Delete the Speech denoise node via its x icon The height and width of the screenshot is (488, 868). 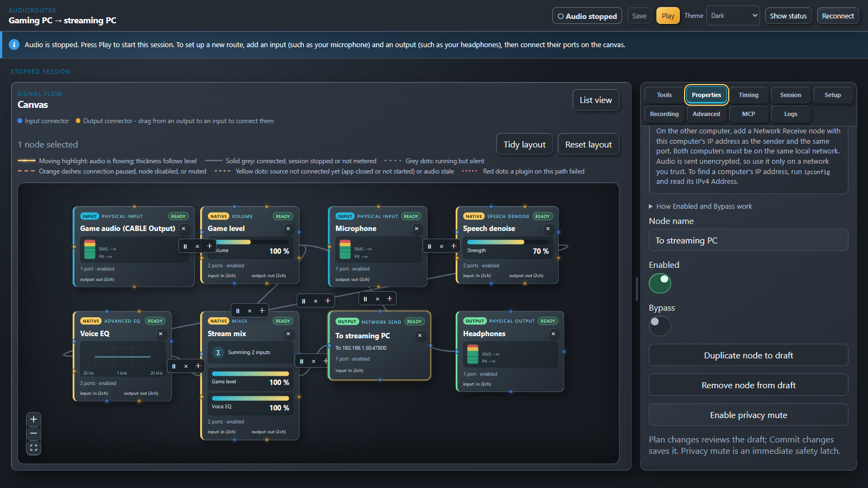tap(548, 229)
